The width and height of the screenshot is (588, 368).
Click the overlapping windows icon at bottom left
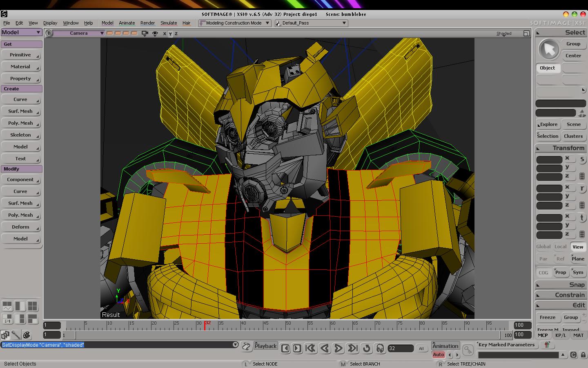[5, 335]
